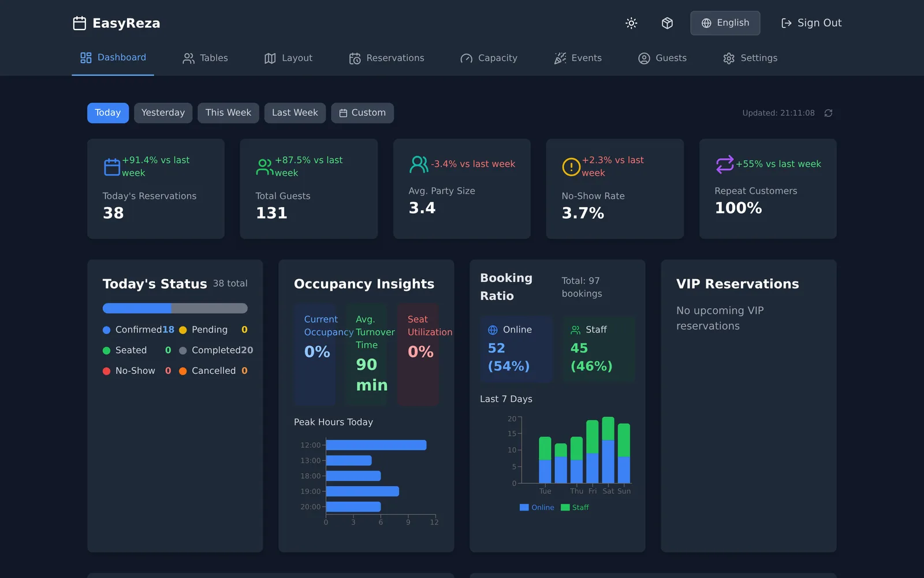Toggle the Staff series in chart legend
This screenshot has height=578, width=924.
[575, 507]
